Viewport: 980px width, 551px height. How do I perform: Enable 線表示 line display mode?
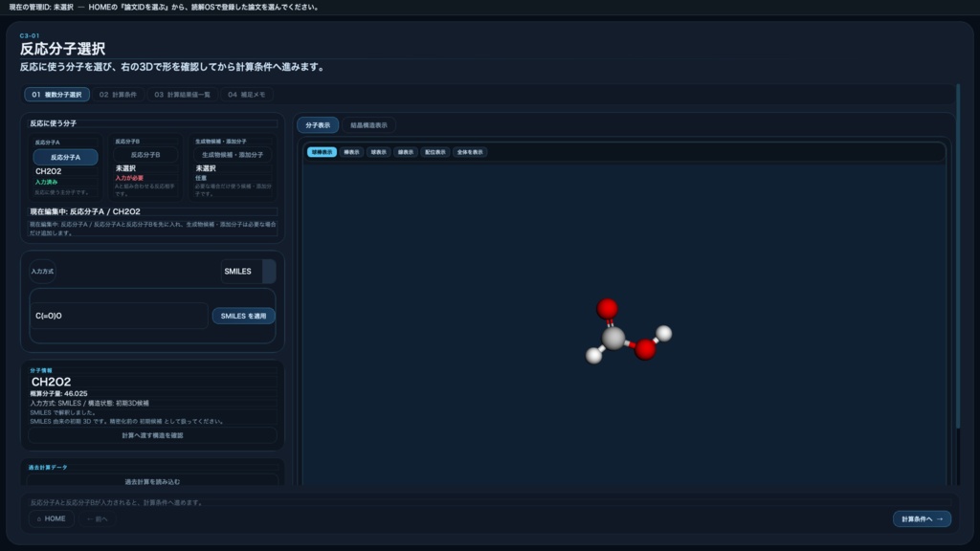click(406, 152)
